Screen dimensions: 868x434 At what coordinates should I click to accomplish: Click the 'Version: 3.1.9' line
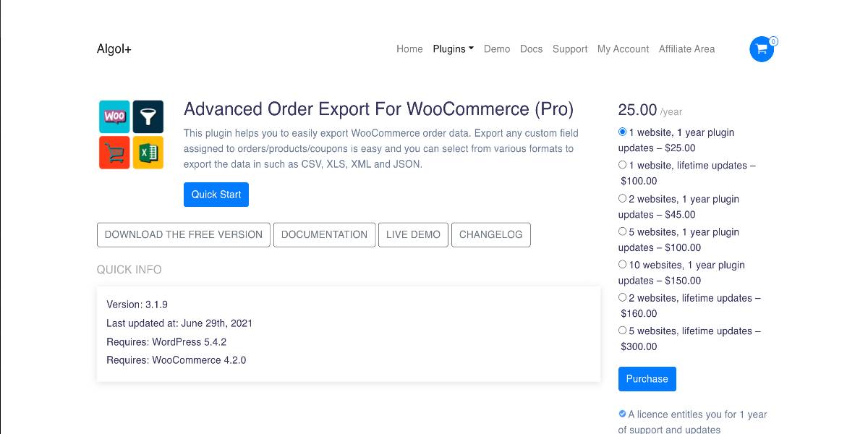[x=137, y=305]
